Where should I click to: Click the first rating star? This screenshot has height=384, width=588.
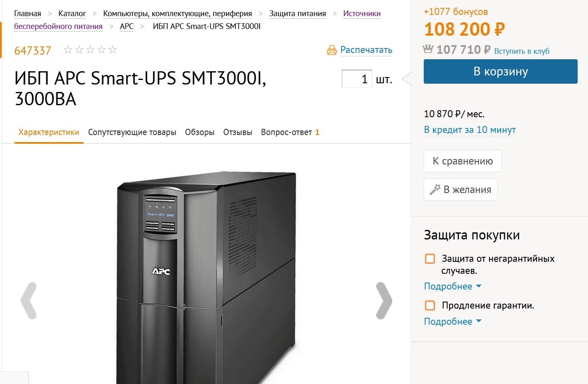click(x=68, y=50)
